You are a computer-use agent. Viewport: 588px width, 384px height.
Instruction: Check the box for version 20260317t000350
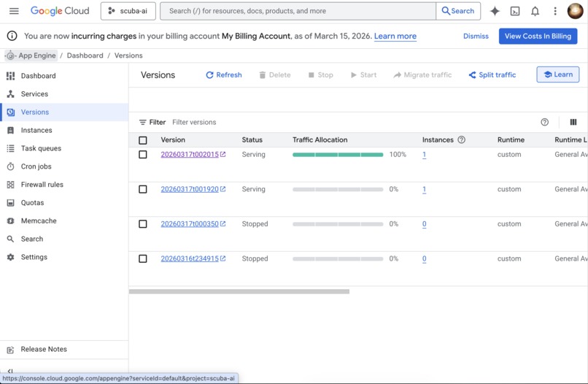(x=143, y=224)
